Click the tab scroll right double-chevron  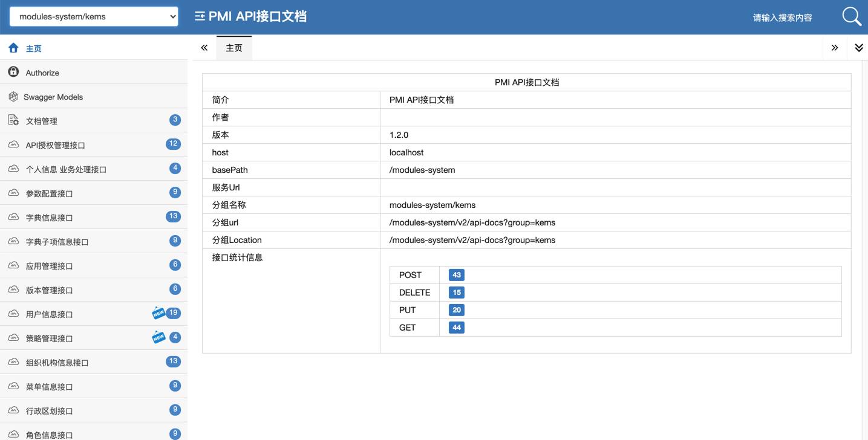pyautogui.click(x=835, y=48)
